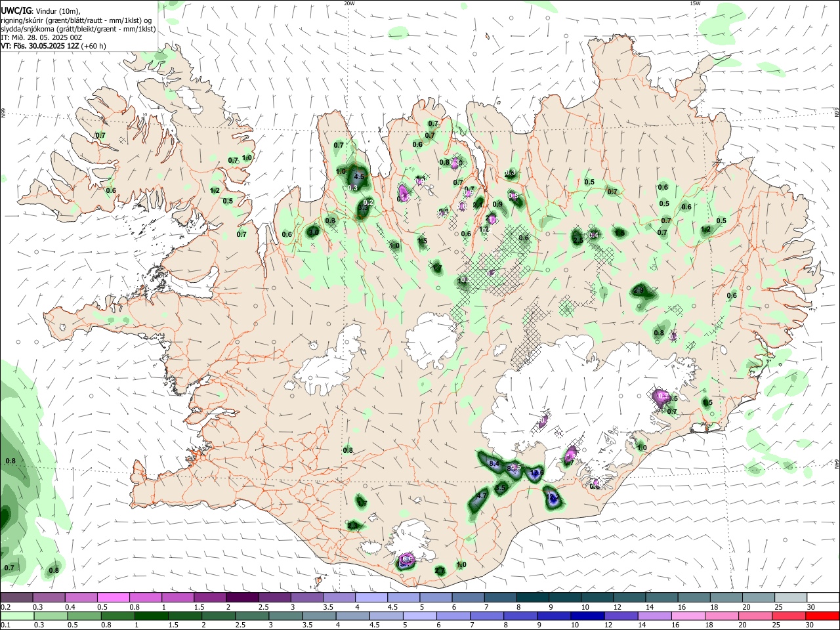This screenshot has height=630, width=840.
Task: Pick the violet 12 swatch in lower legend row
Action: pyautogui.click(x=622, y=616)
